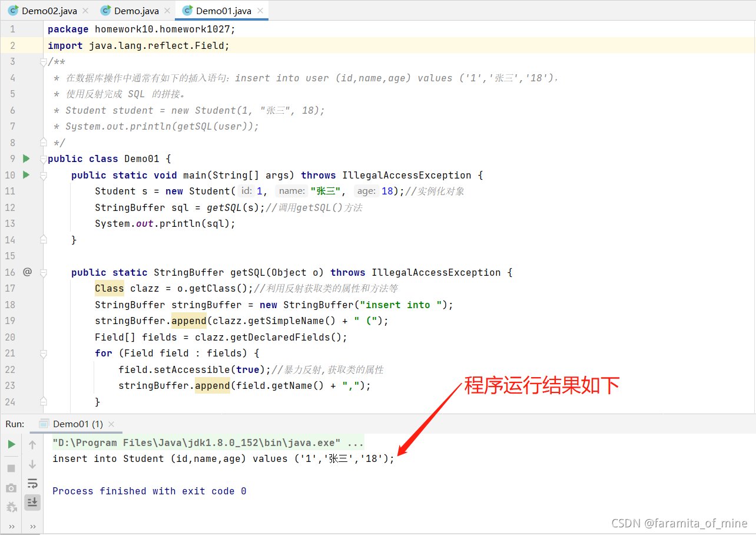Fold the Demo01 class at line 9

[43, 158]
